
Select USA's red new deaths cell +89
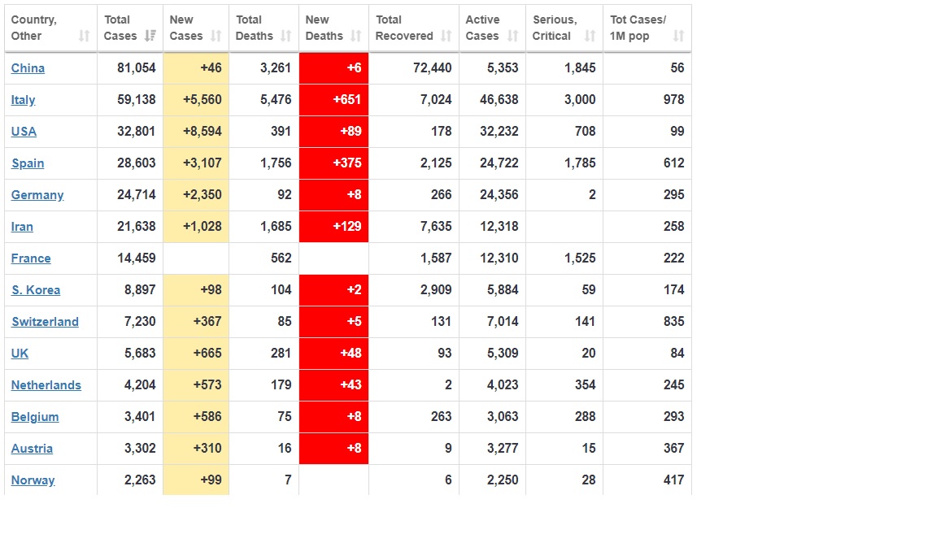click(x=333, y=132)
